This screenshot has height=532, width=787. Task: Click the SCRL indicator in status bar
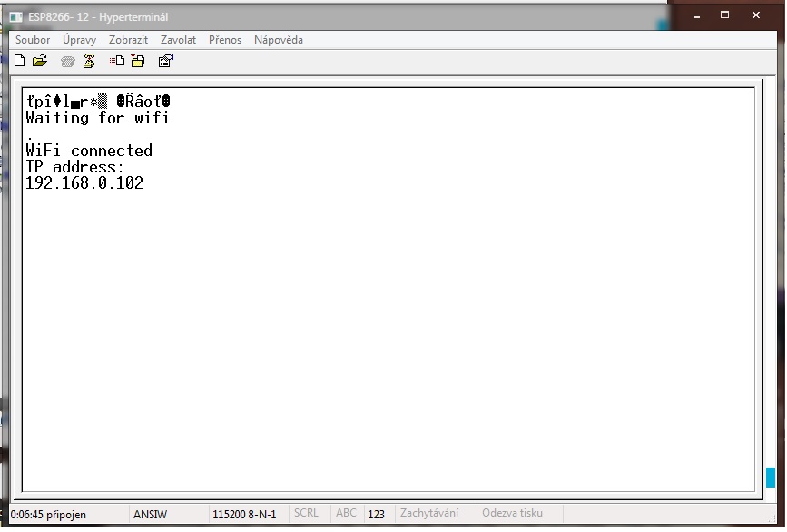click(x=306, y=514)
